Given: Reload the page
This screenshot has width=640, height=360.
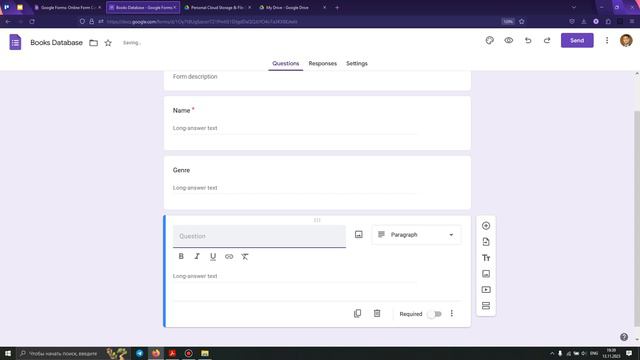Looking at the screenshot, I should 32,21.
